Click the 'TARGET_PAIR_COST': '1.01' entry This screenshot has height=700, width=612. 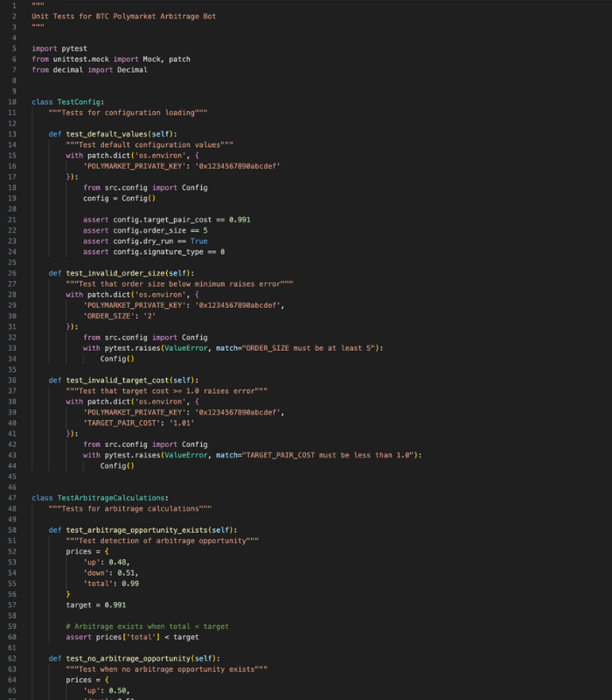tap(139, 423)
